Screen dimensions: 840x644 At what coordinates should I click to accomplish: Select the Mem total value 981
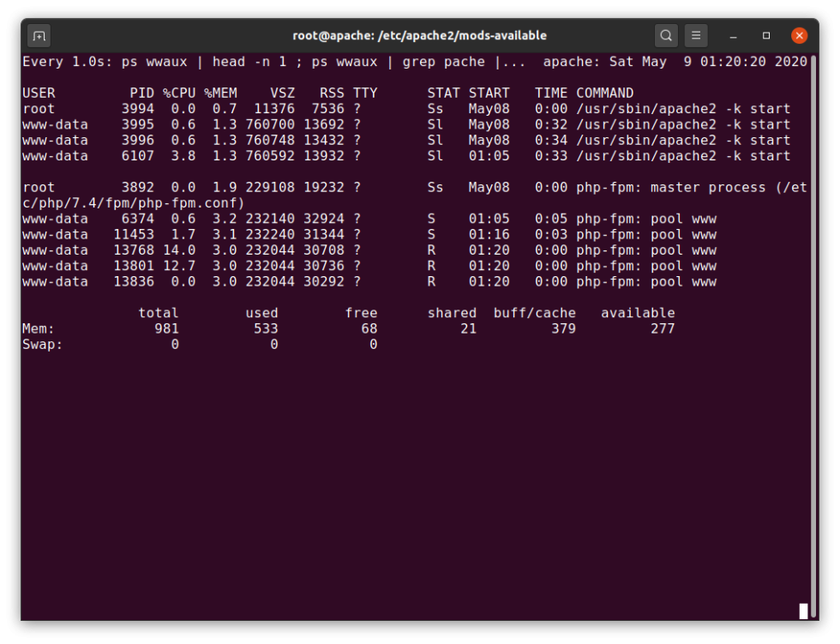[167, 328]
